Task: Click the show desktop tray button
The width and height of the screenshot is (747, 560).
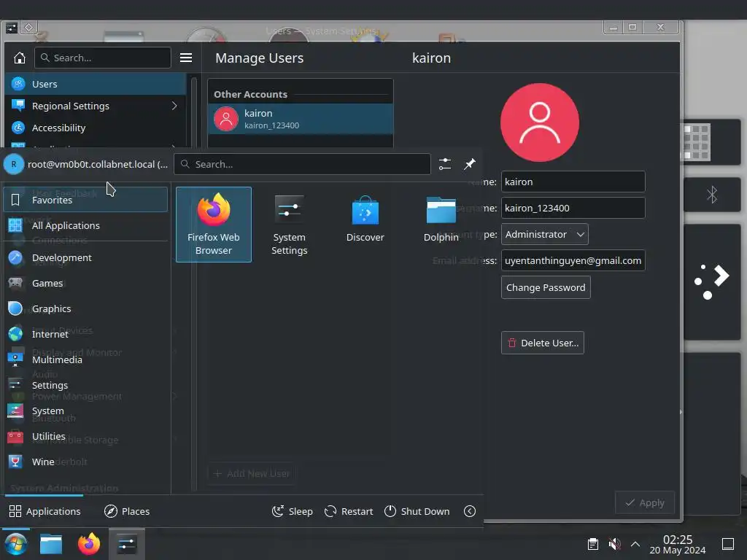Action: [x=728, y=544]
